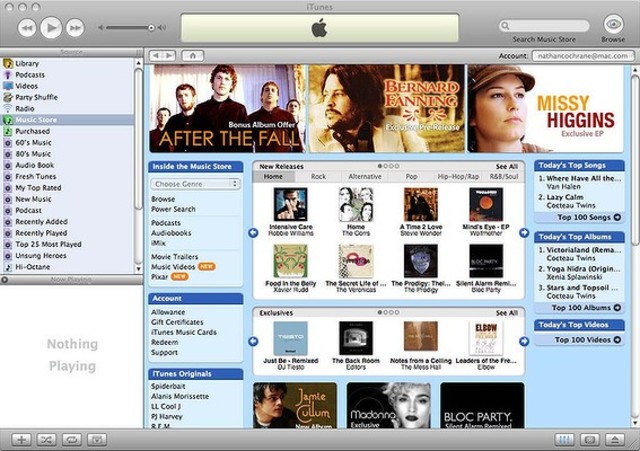Switch to the R&B/Soul tab
Screen dimensions: 640x451
(504, 176)
